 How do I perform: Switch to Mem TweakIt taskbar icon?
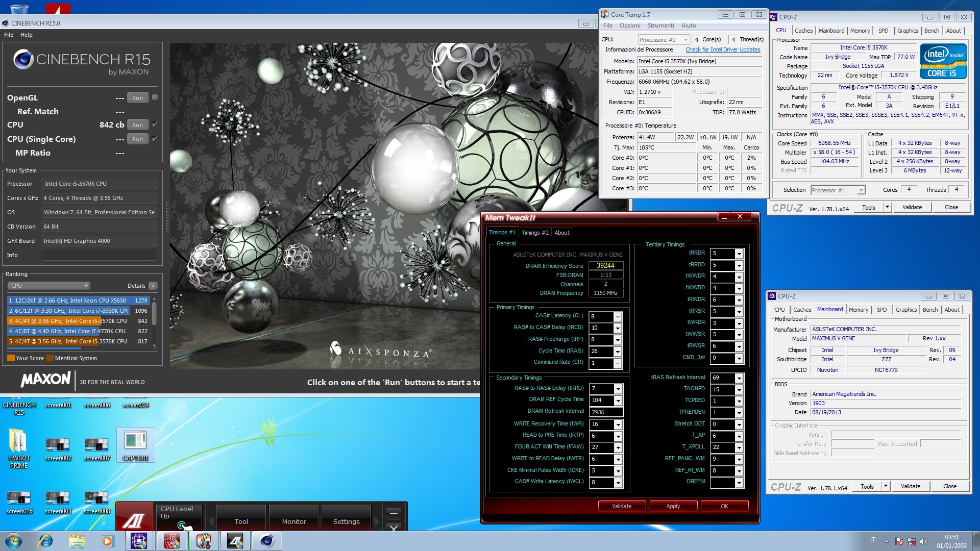point(171,541)
